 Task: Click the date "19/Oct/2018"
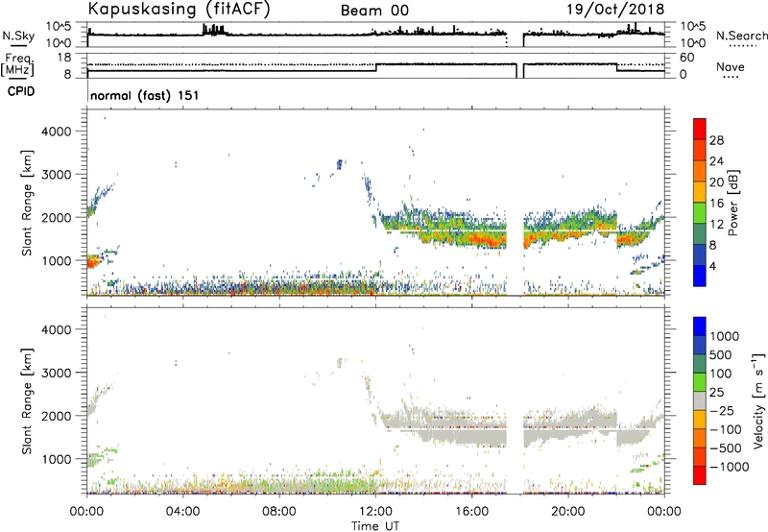pos(615,10)
